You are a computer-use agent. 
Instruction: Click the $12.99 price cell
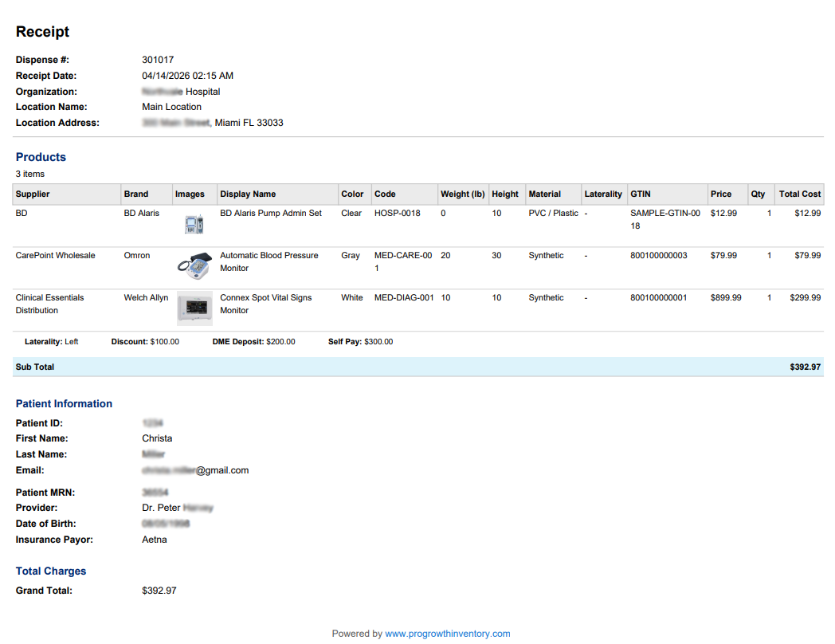point(723,213)
